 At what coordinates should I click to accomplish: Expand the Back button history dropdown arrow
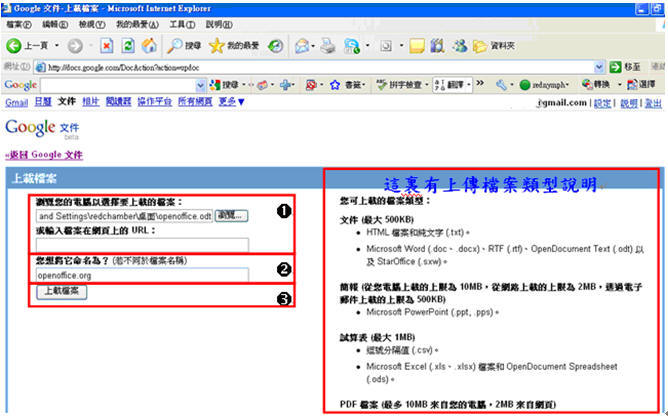[x=57, y=46]
